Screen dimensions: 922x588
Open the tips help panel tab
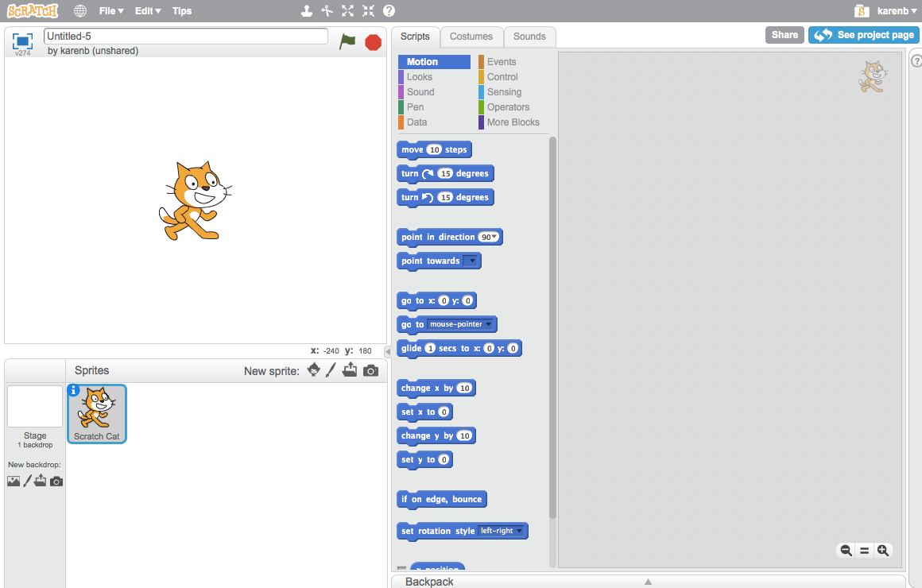[x=916, y=61]
